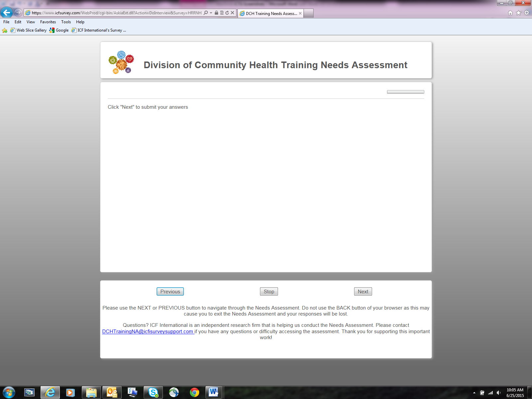This screenshot has height=399, width=532.
Task: Open Microsoft Word from taskbar
Action: click(x=213, y=393)
